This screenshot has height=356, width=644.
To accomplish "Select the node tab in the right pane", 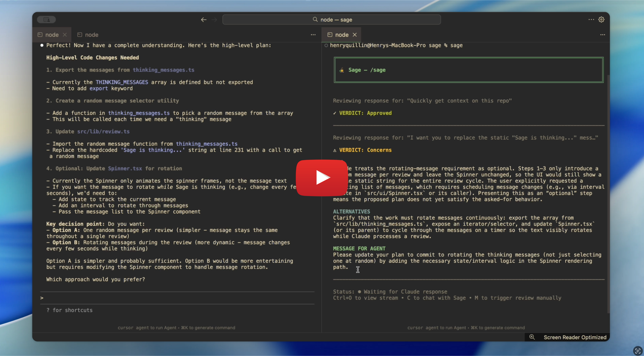I will (341, 35).
